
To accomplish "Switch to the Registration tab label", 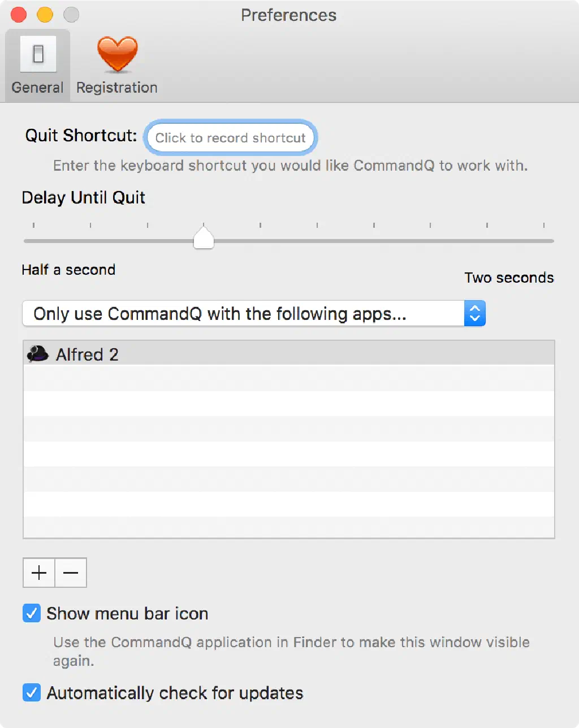I will tap(117, 88).
